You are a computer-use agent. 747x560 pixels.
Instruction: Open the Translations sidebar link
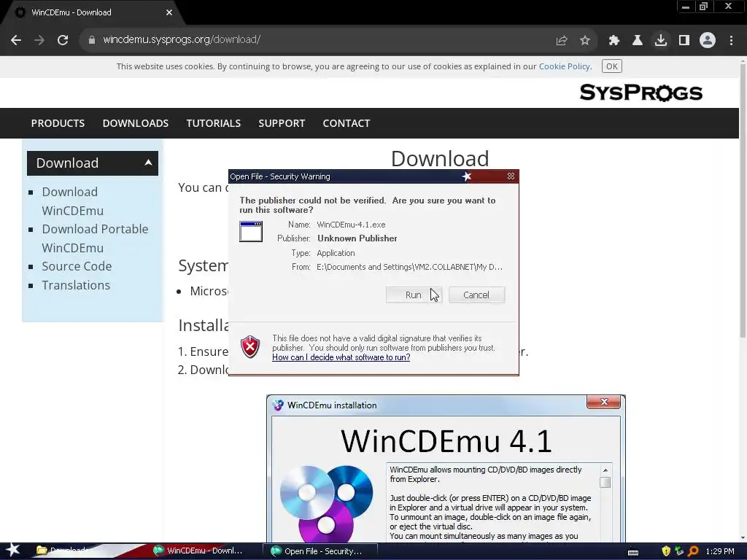76,285
